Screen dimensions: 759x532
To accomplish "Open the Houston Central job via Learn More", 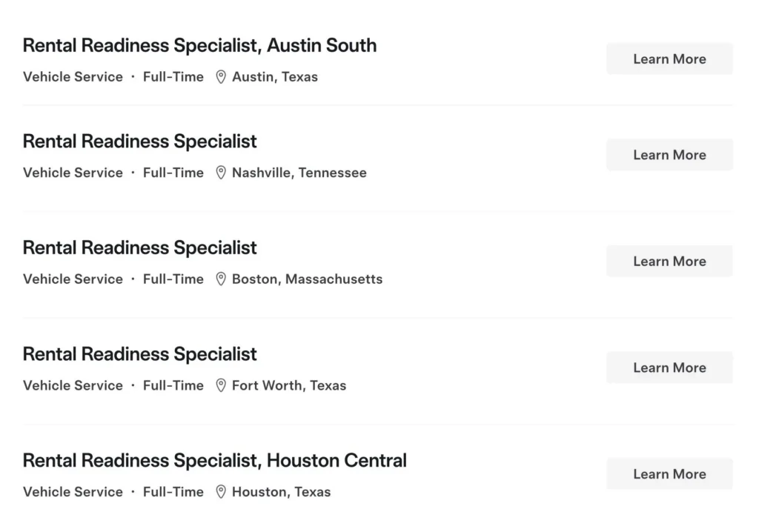I will [x=669, y=473].
